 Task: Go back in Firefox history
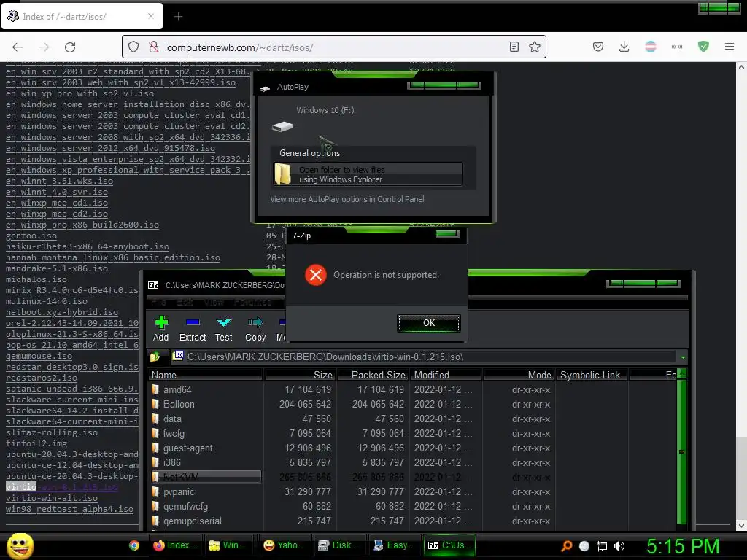click(x=18, y=47)
